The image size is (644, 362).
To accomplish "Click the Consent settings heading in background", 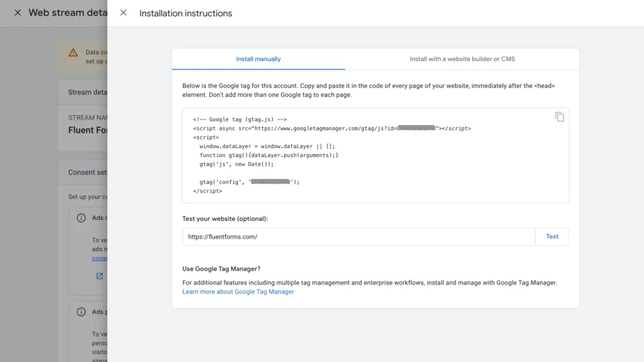I will point(87,173).
